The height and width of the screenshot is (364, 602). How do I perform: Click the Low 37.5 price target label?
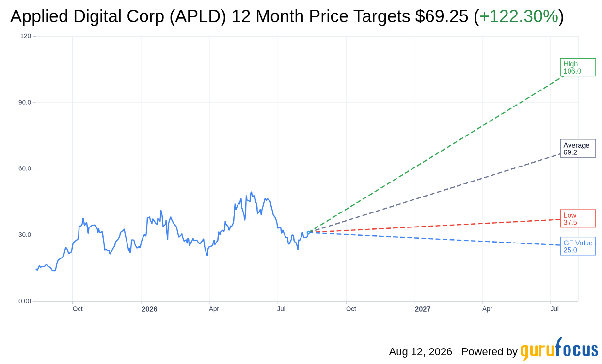(x=578, y=219)
